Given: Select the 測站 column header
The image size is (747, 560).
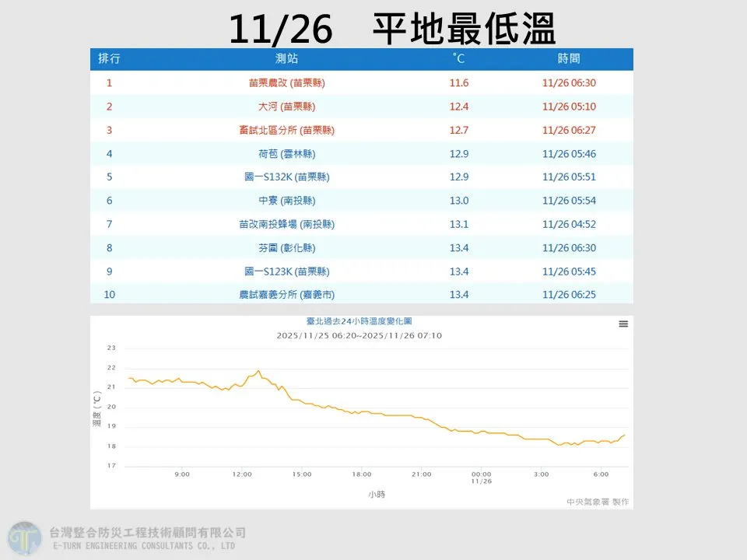Looking at the screenshot, I should [x=289, y=58].
